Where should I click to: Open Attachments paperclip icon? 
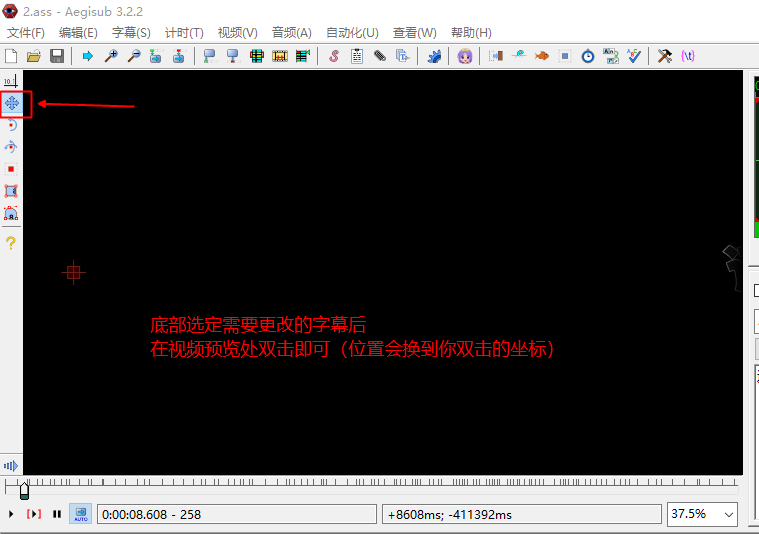point(380,56)
